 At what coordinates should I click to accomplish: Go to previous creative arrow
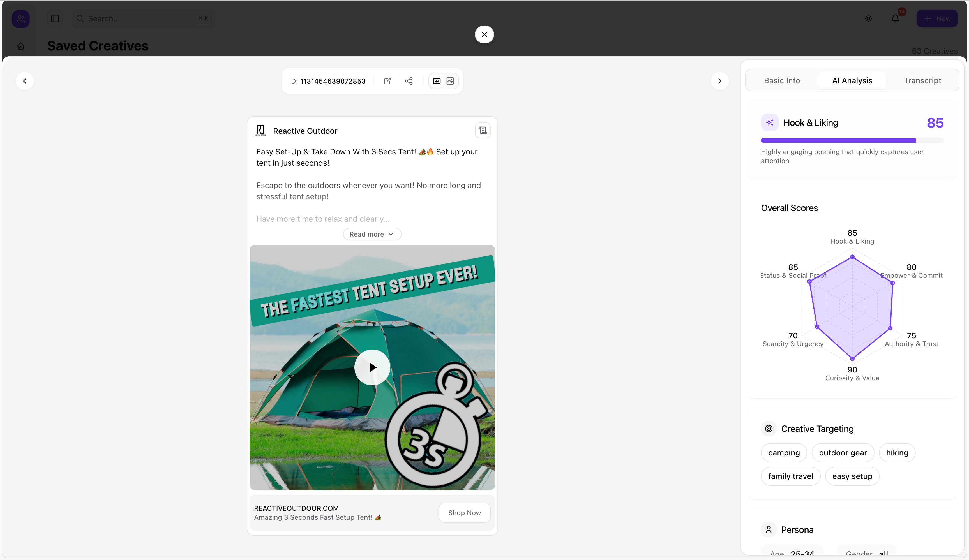[25, 81]
